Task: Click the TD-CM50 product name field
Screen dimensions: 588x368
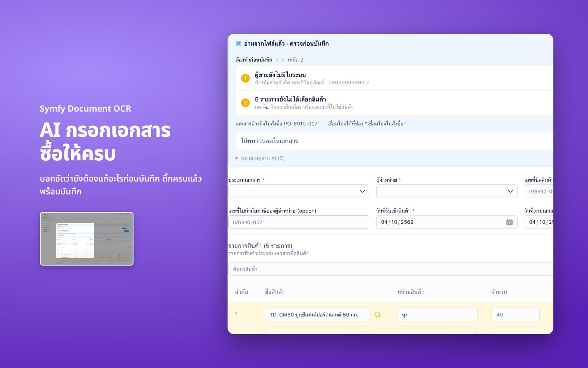Action: click(x=317, y=314)
